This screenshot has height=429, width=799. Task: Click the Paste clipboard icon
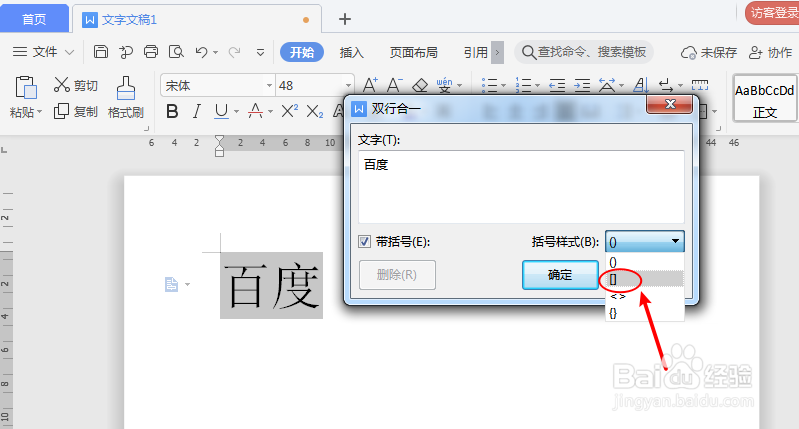click(25, 88)
